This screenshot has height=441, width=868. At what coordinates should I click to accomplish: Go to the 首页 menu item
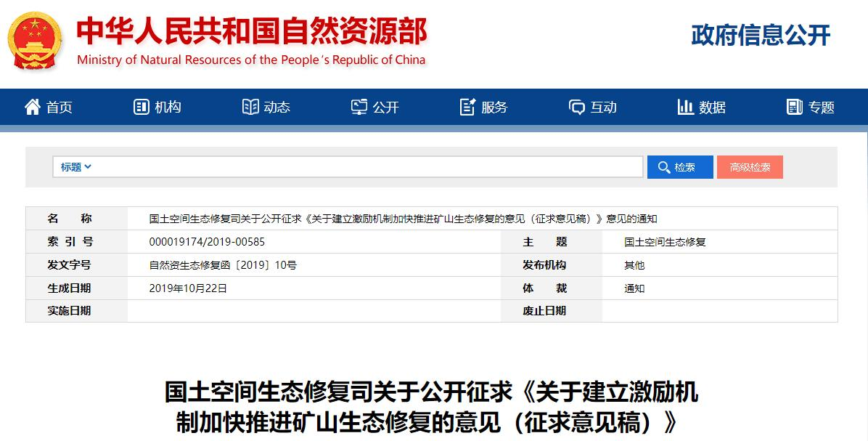coord(60,108)
